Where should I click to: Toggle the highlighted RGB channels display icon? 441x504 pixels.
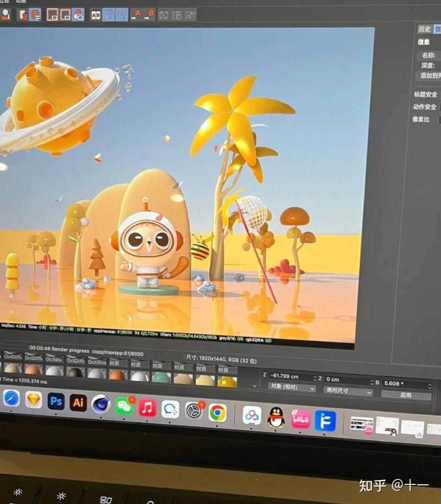click(78, 15)
